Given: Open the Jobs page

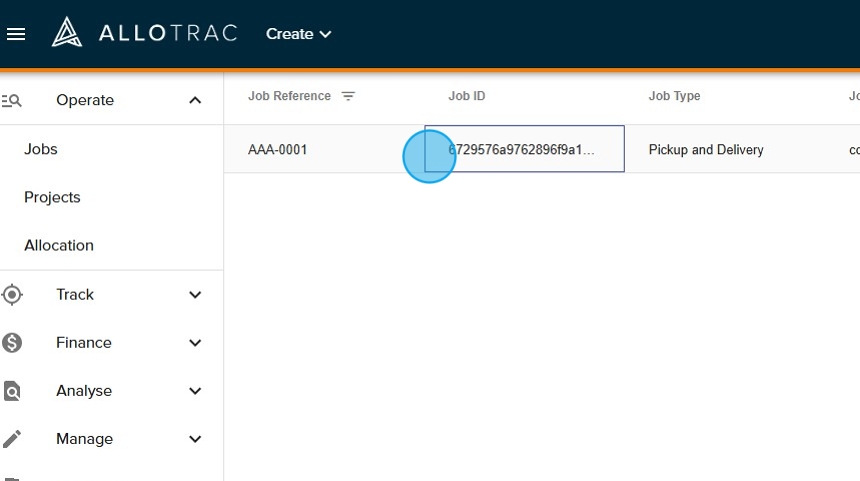Looking at the screenshot, I should pos(41,149).
